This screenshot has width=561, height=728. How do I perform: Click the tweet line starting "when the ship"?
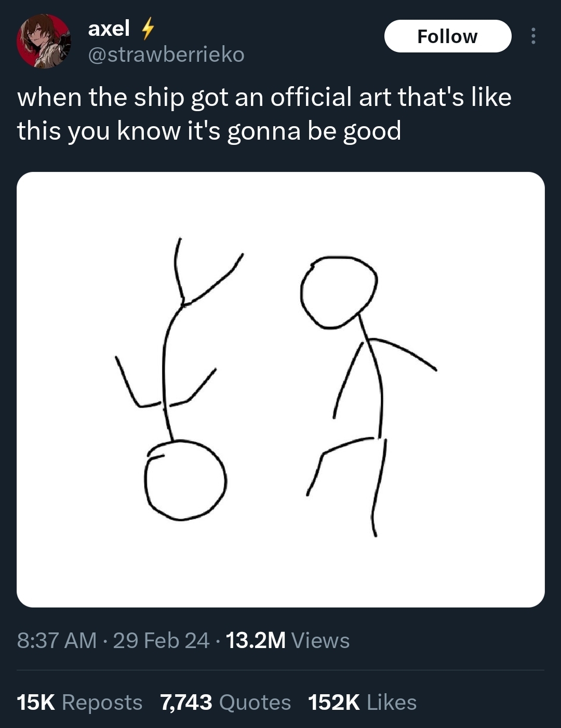click(264, 97)
